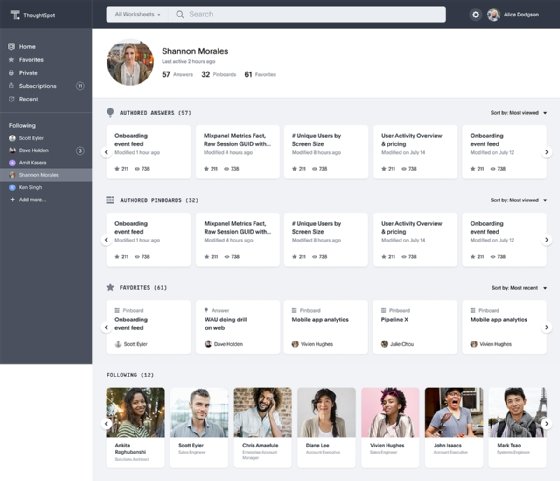
Task: Click the Recent clock icon in sidebar
Action: pos(11,99)
